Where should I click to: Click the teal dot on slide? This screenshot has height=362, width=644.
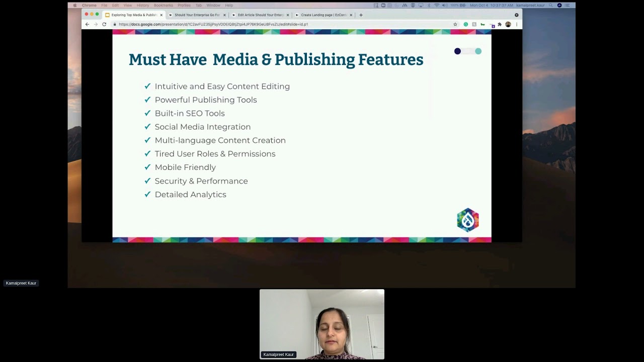click(478, 51)
